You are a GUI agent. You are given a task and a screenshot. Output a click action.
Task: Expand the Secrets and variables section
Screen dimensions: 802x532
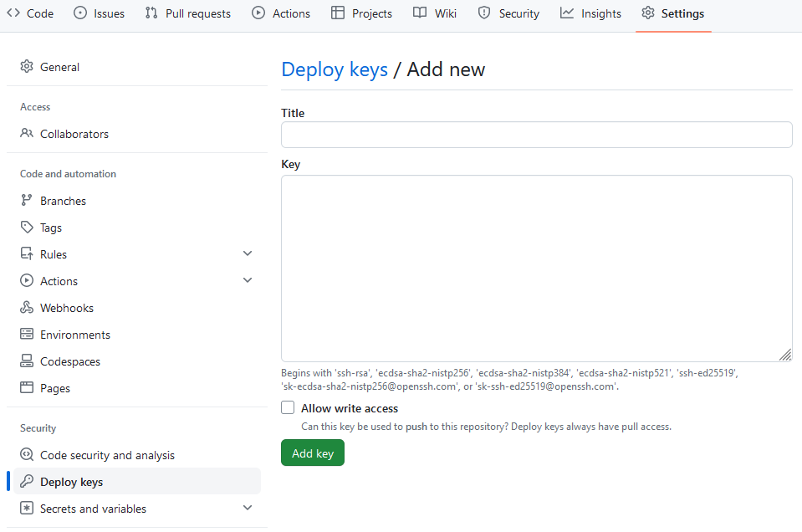point(248,507)
